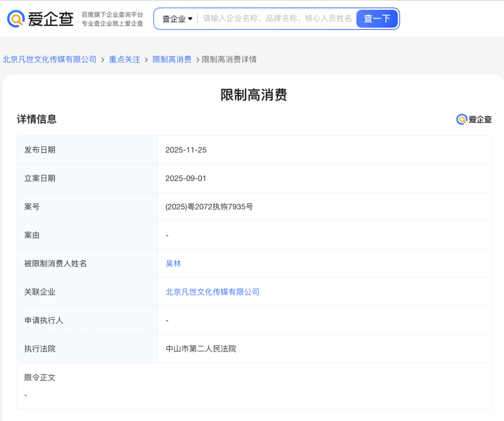The width and height of the screenshot is (504, 421).
Task: Click the case number (2025)粤2072执恢7935号
Action: click(209, 206)
